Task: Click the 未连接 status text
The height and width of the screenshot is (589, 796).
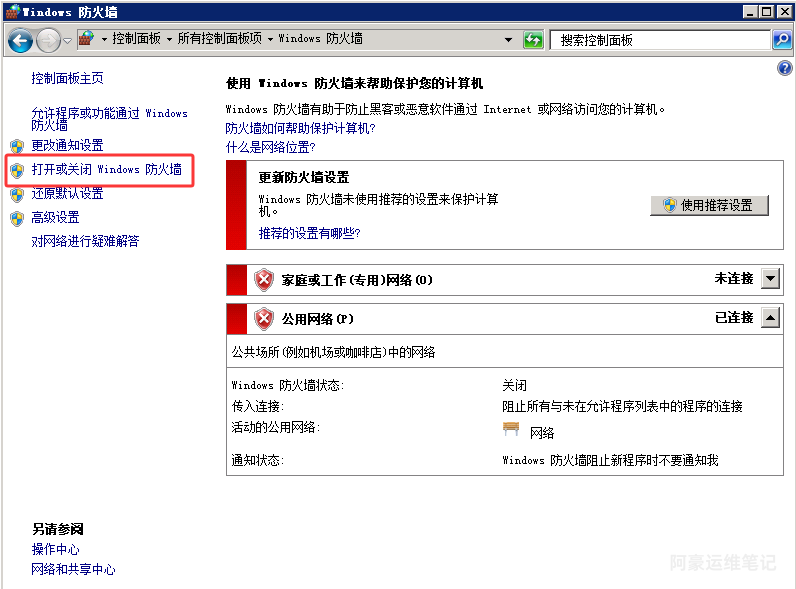Action: pyautogui.click(x=734, y=278)
